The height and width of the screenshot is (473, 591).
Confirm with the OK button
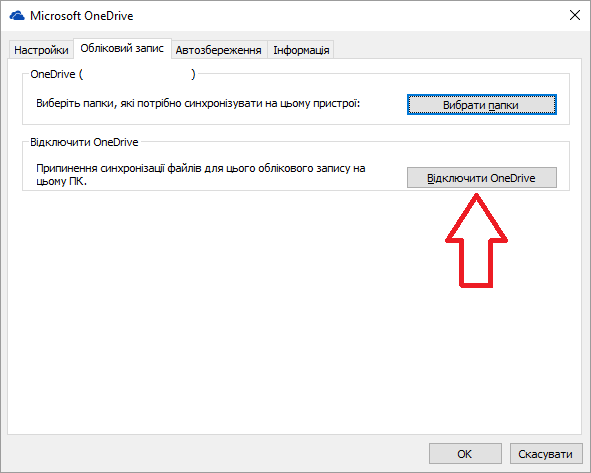(465, 453)
